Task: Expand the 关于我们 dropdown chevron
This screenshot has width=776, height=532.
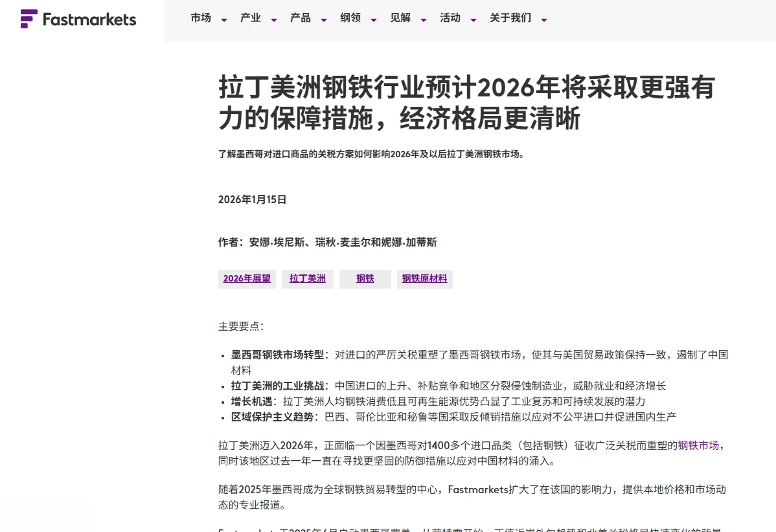Action: click(544, 21)
